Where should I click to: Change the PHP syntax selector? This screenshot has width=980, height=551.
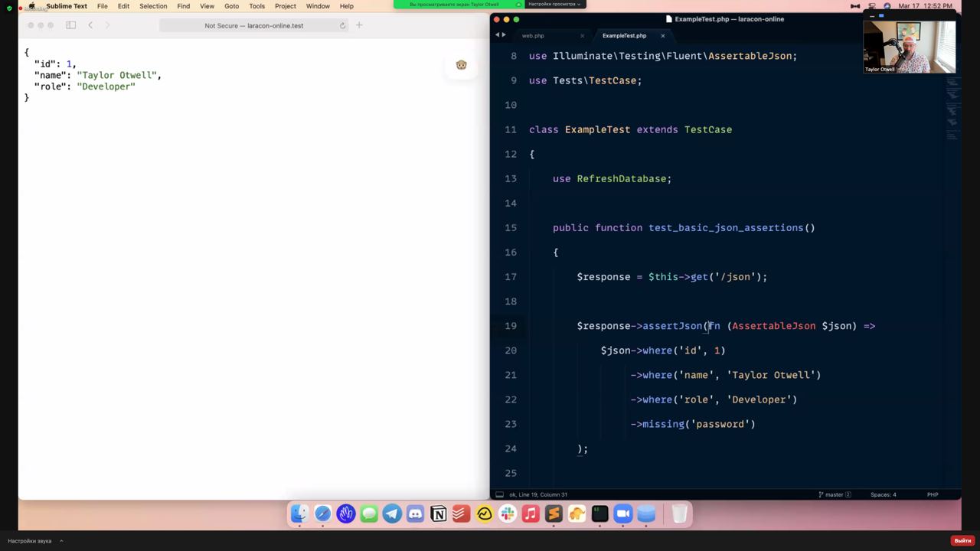[x=933, y=494]
